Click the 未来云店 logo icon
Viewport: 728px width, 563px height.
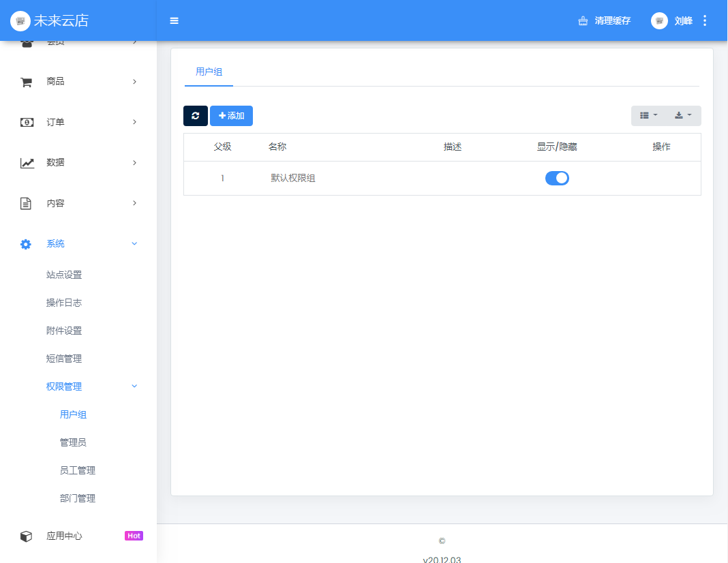(20, 20)
